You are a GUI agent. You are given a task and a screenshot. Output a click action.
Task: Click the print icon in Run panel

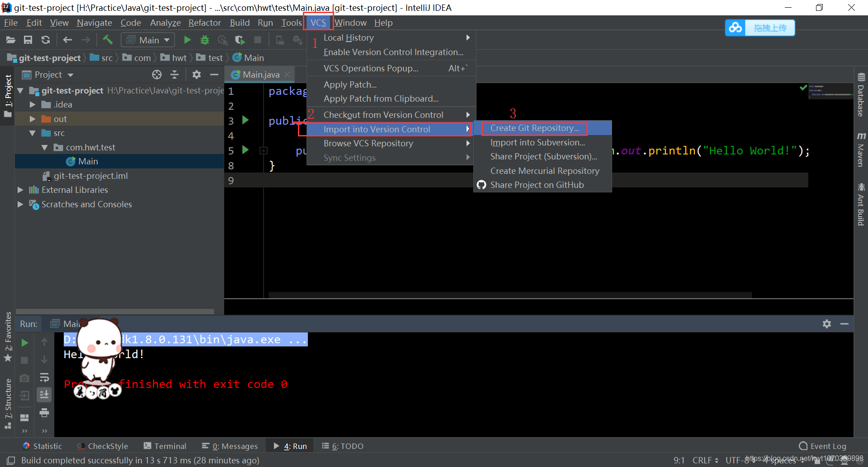(x=44, y=412)
